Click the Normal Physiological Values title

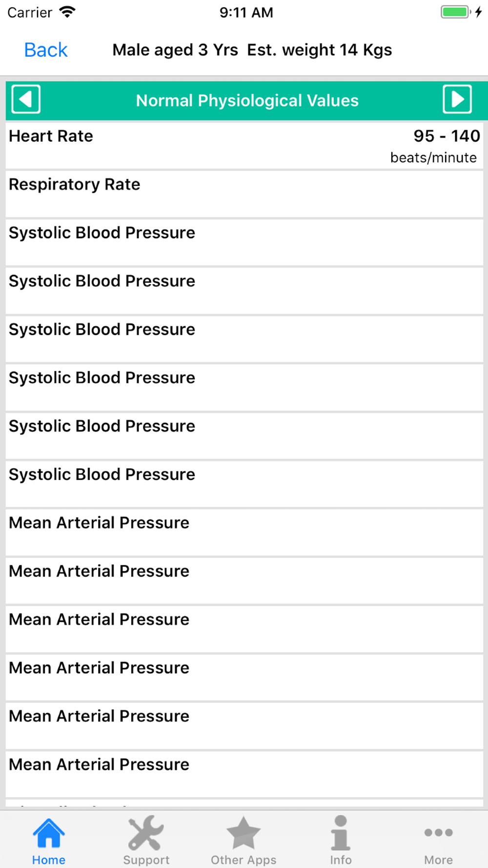point(247,101)
